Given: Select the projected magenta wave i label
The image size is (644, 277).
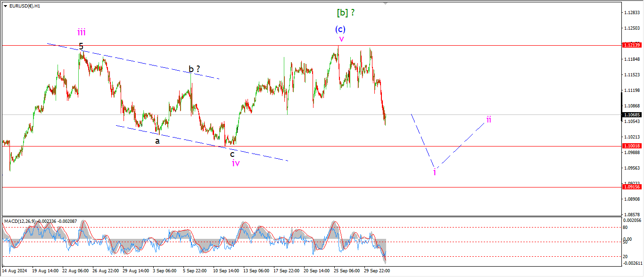Looking at the screenshot, I should [x=435, y=172].
